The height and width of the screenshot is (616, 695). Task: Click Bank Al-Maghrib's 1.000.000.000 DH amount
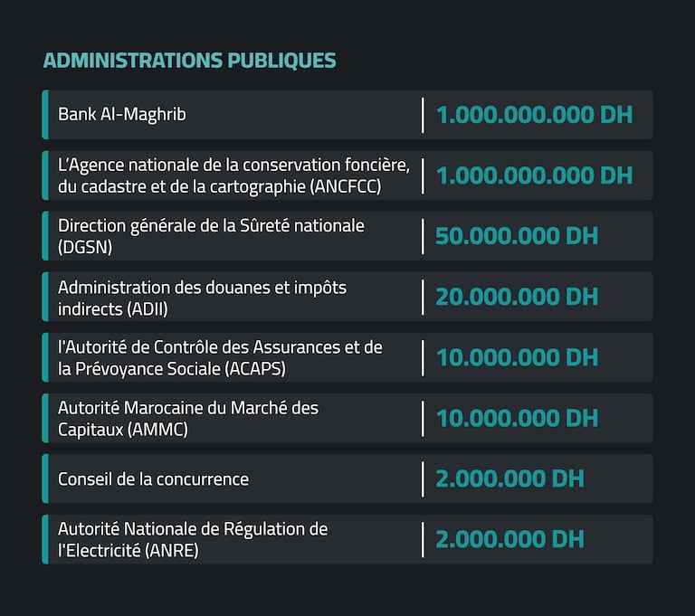pos(534,115)
